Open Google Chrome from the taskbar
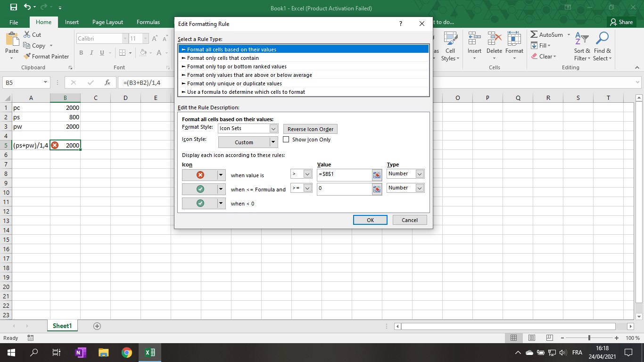 [126, 353]
